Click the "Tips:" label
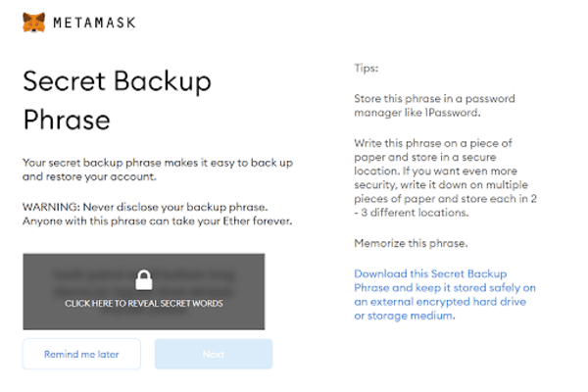Screen dimensions: 588x392 click(x=366, y=70)
